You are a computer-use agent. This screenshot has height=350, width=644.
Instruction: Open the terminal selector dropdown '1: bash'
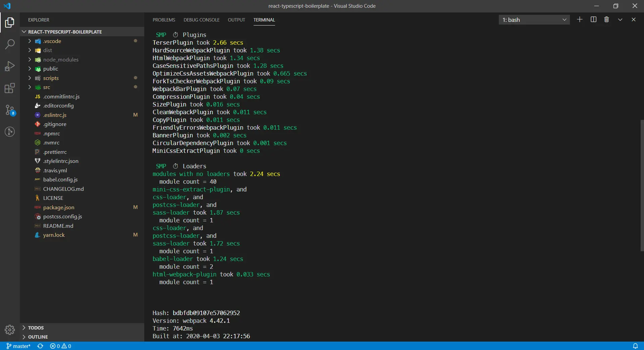(x=534, y=20)
